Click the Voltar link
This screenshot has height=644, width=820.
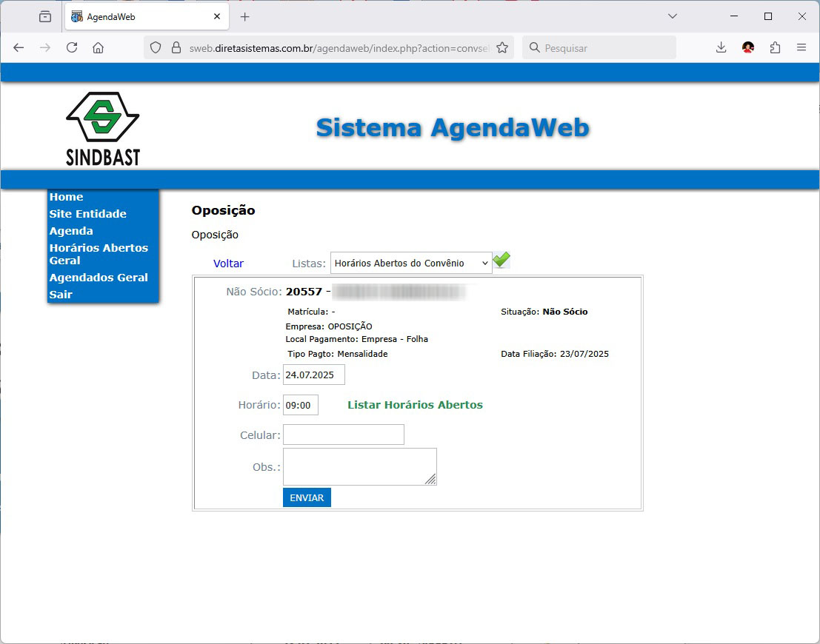(228, 264)
